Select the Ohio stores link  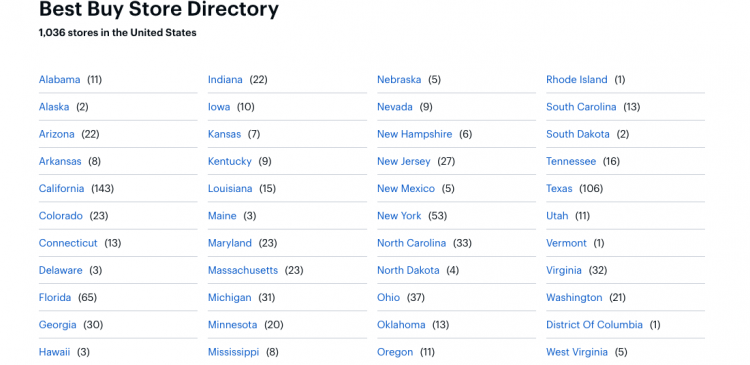point(388,298)
